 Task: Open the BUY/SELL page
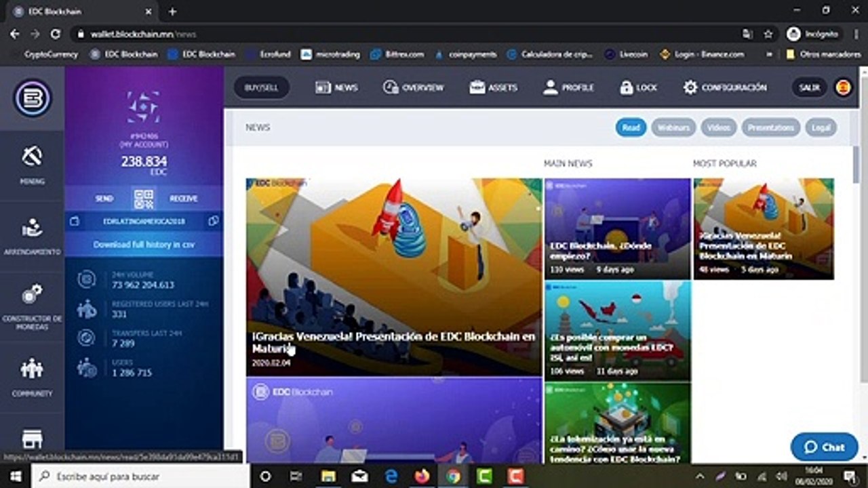pyautogui.click(x=262, y=87)
